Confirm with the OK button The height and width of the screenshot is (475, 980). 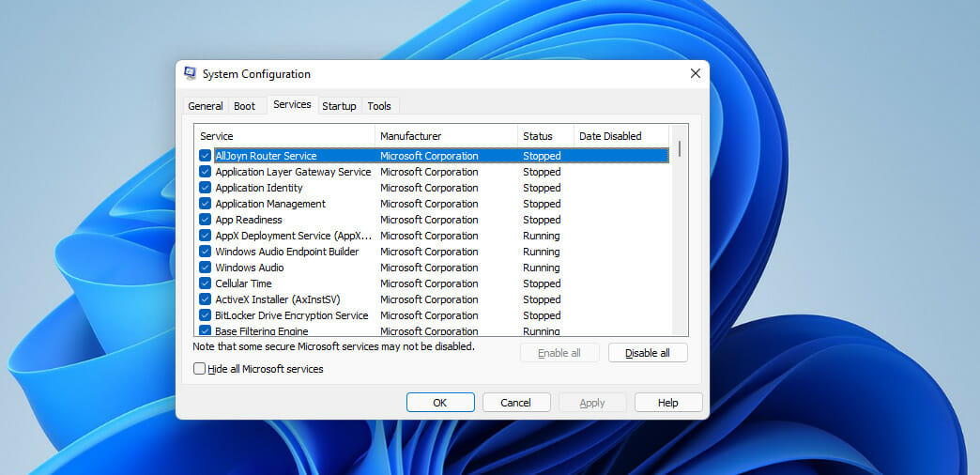click(x=440, y=403)
